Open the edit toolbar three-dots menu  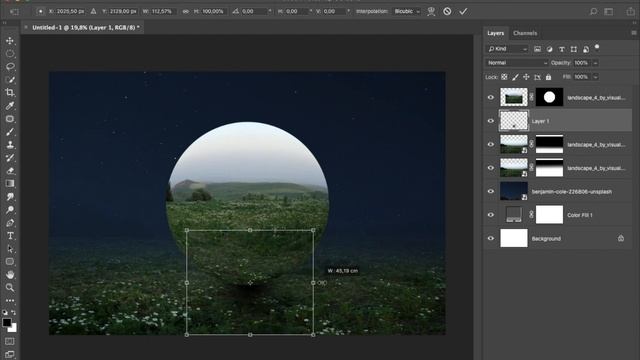[x=10, y=300]
